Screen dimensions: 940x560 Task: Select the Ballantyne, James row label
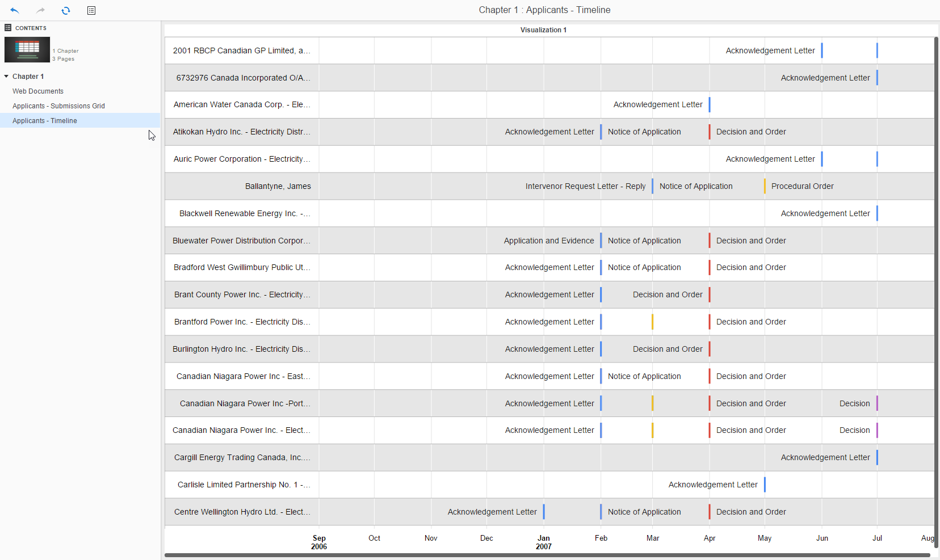[x=278, y=186]
